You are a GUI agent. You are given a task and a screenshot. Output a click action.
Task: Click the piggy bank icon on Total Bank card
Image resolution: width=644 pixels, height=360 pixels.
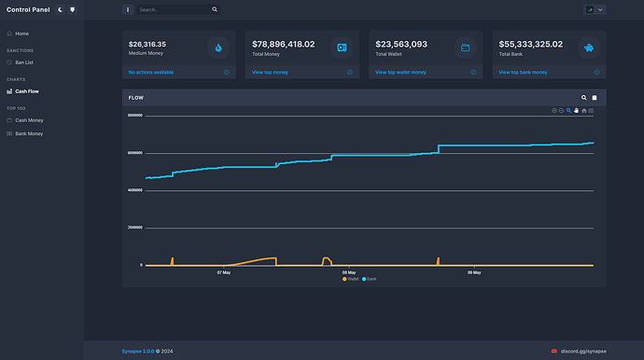pyautogui.click(x=589, y=48)
